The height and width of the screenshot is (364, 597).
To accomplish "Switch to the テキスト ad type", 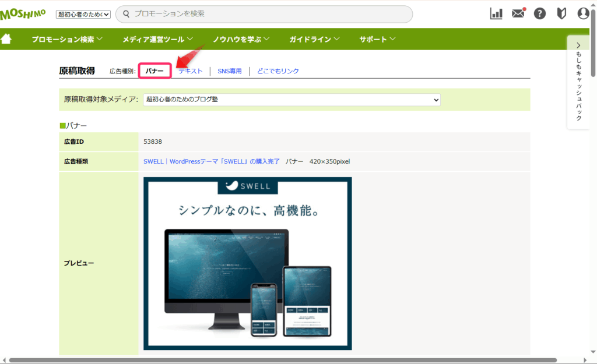I will click(191, 71).
